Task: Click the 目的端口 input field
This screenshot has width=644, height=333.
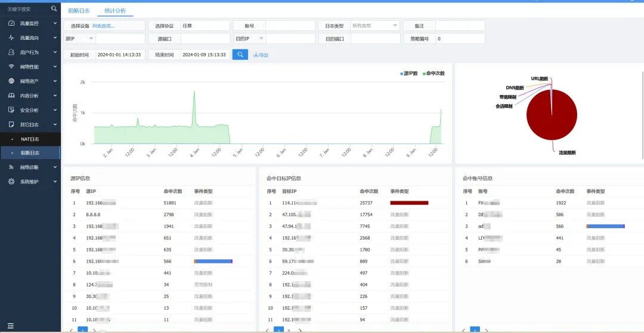Action: click(376, 39)
